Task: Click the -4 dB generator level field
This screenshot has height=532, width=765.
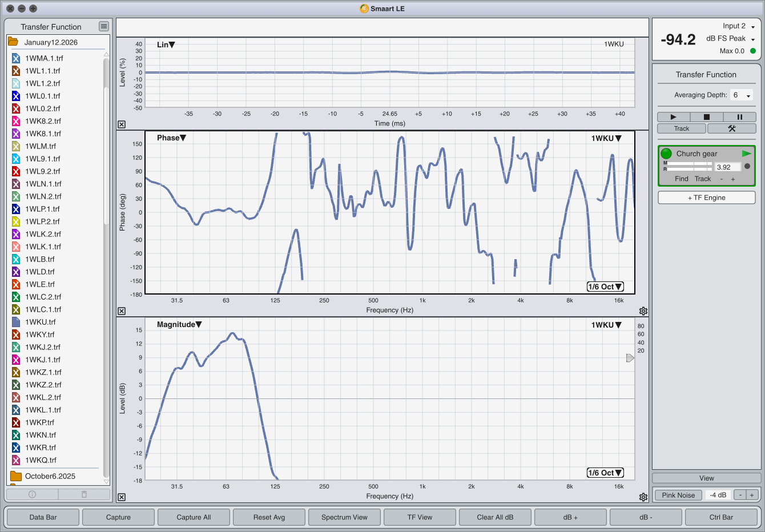Action: [718, 495]
